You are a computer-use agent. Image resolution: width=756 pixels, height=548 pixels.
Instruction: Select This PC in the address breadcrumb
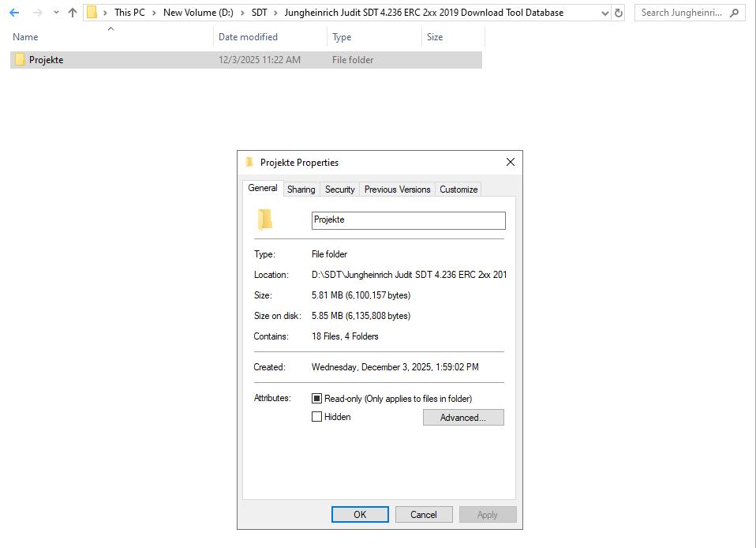pos(129,13)
